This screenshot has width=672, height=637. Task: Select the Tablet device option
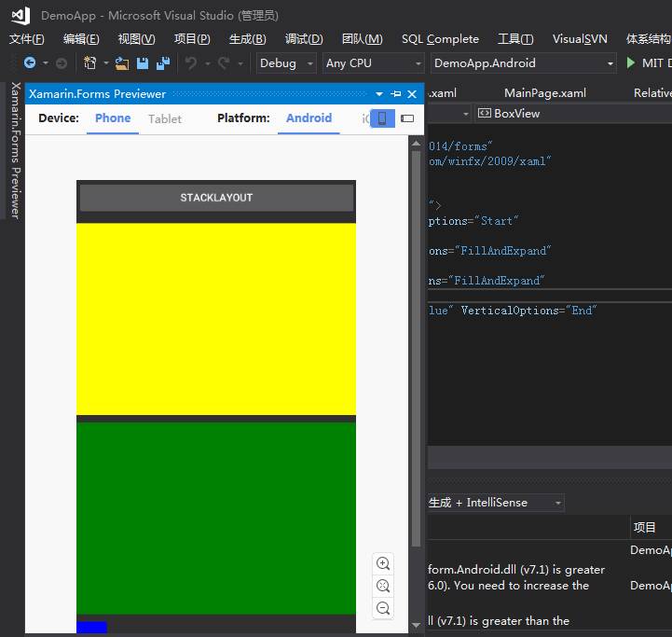click(165, 118)
